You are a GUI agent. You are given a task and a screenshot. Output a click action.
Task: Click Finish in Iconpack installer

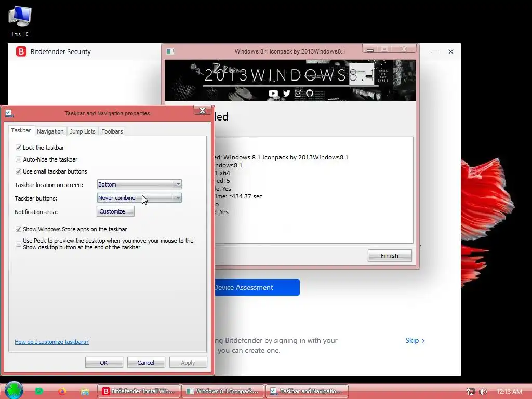390,256
